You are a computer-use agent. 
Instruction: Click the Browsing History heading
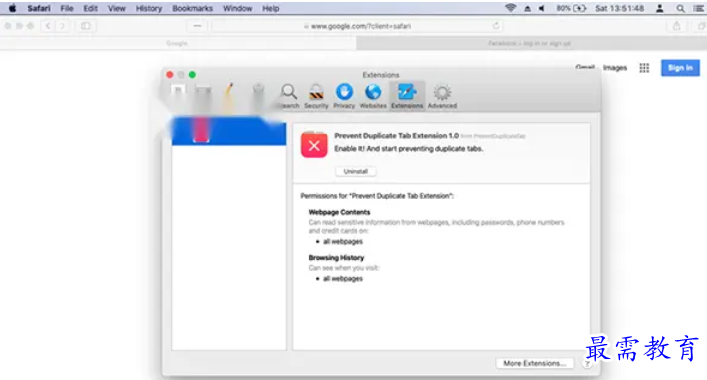point(336,258)
